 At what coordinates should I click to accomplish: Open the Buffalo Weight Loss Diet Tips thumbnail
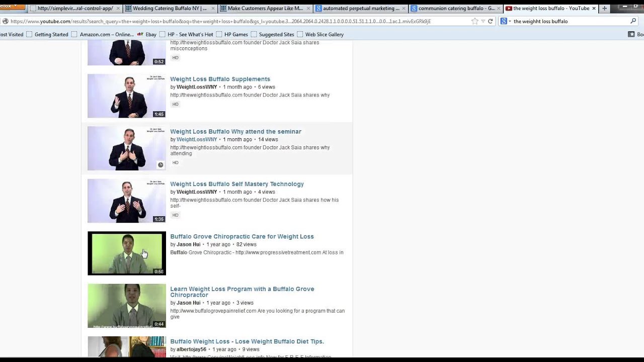pos(127,347)
